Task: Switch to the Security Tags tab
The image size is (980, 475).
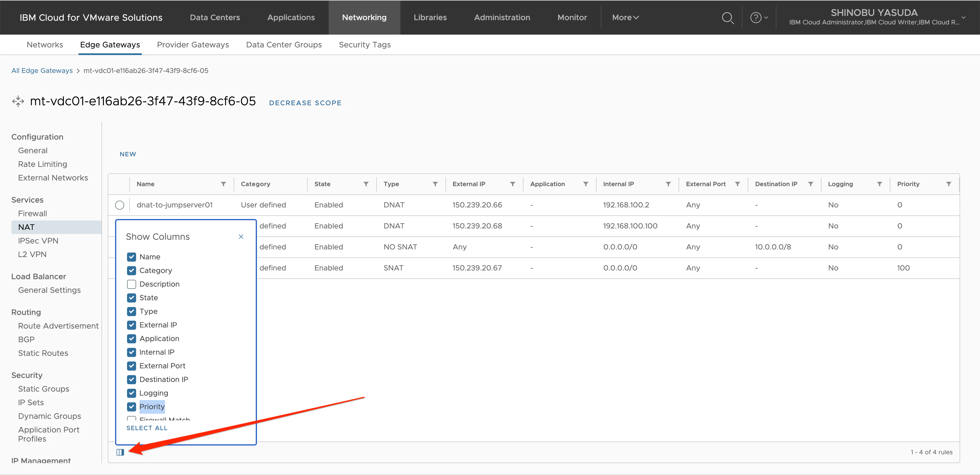Action: 364,45
